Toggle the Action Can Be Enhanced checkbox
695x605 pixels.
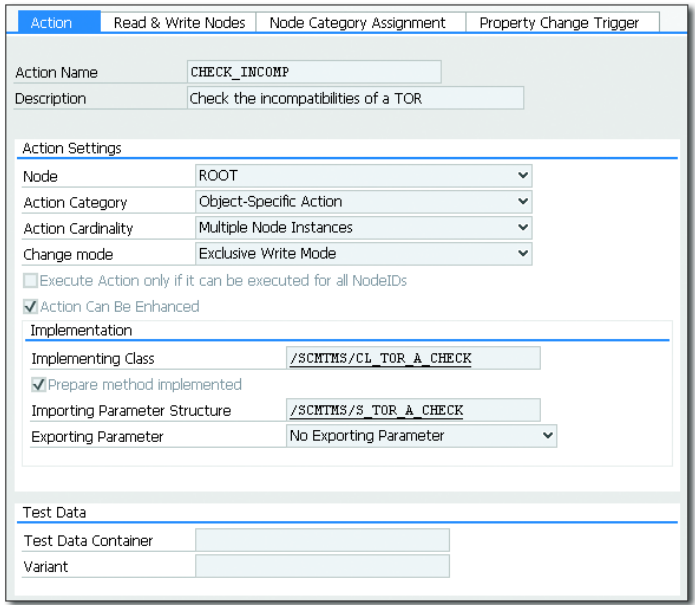[30, 307]
